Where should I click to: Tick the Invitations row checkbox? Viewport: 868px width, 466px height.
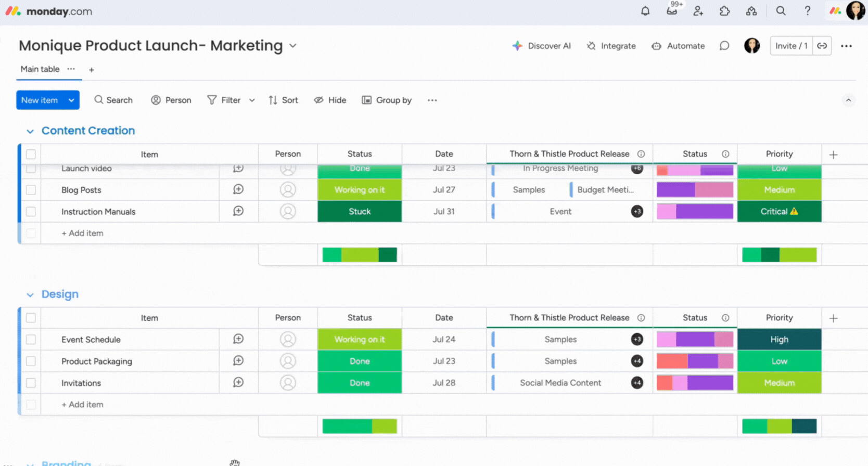click(x=31, y=383)
